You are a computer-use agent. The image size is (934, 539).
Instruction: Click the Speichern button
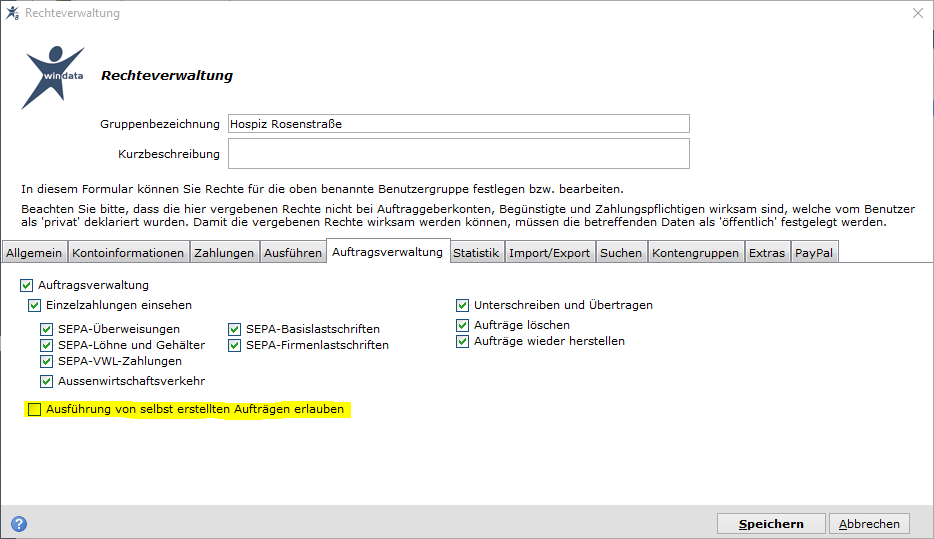pyautogui.click(x=771, y=524)
